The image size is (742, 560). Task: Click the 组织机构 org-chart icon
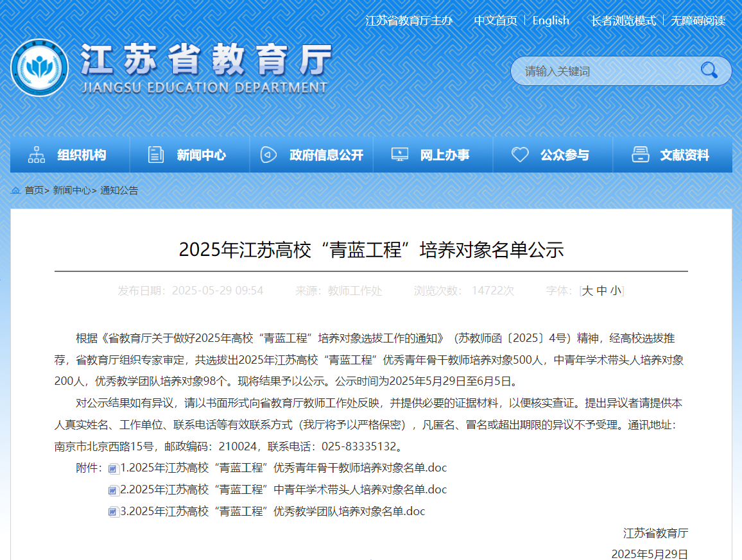click(37, 155)
